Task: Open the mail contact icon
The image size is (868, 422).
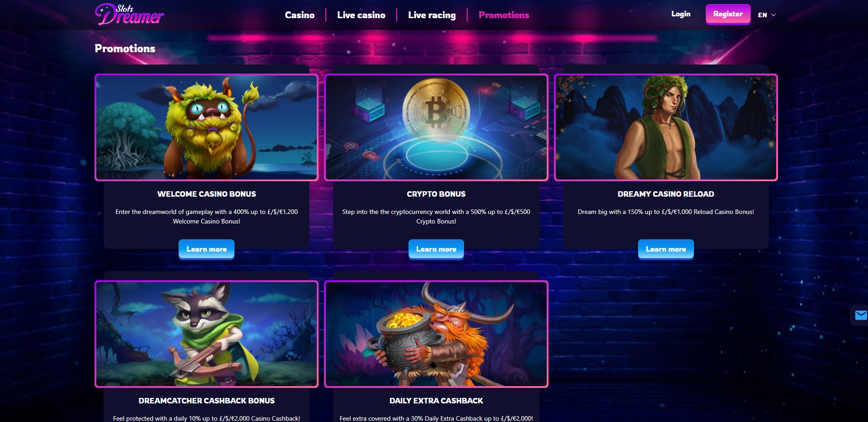Action: [860, 315]
